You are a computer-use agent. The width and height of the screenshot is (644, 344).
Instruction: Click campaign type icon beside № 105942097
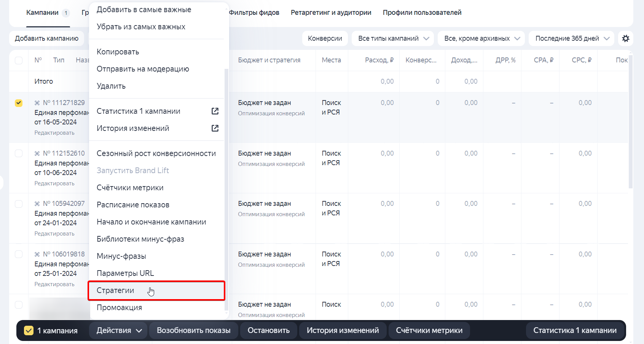pyautogui.click(x=37, y=203)
